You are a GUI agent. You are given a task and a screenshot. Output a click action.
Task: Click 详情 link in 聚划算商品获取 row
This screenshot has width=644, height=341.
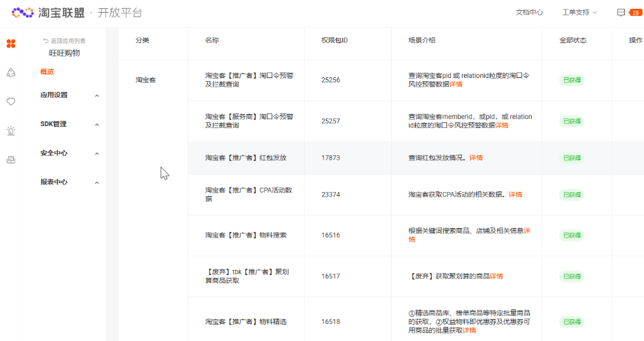496,276
